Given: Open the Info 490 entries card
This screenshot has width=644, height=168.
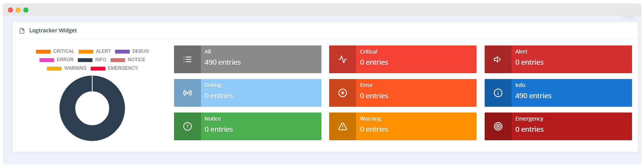Looking at the screenshot, I should [558, 93].
